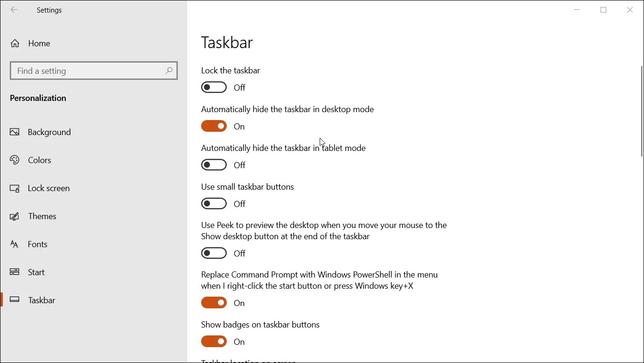Click the vertical scrollbar thumb
This screenshot has width=644, height=363.
click(x=642, y=111)
